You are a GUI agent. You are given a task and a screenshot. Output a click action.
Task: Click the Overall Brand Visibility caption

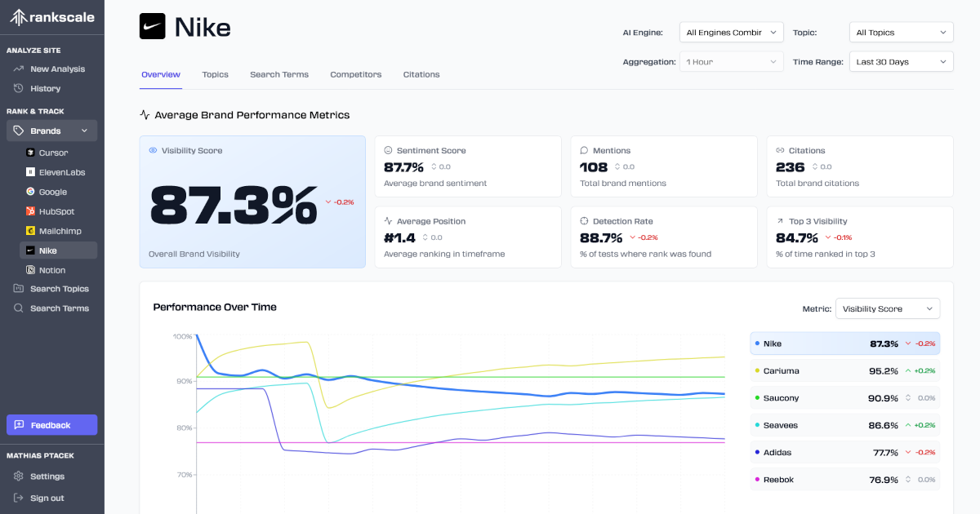194,254
